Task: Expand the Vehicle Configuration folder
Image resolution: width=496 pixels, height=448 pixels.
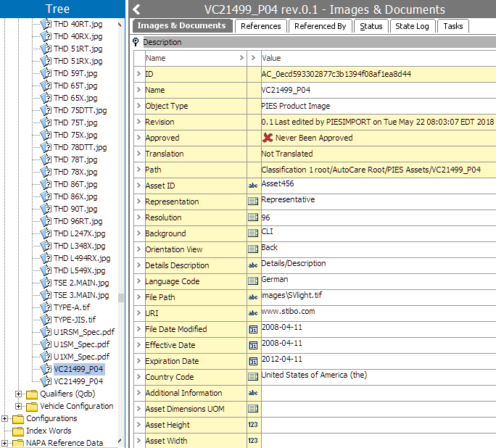Action: click(x=19, y=406)
